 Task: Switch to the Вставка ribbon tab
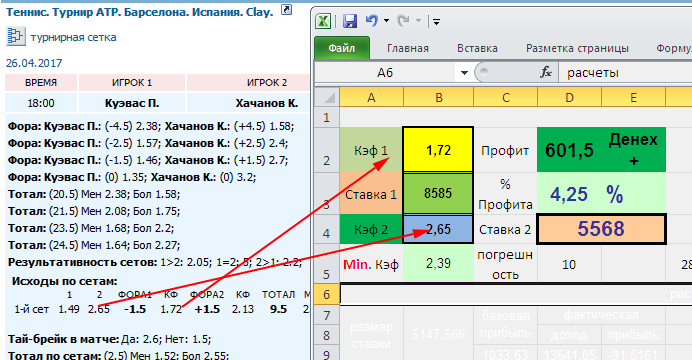(477, 48)
